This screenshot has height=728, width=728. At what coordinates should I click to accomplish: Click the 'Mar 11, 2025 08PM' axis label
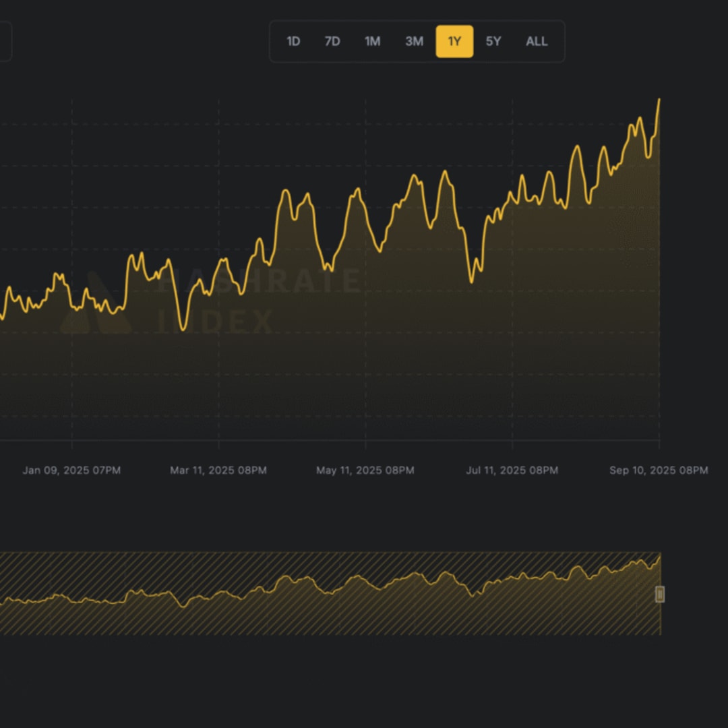pos(218,471)
